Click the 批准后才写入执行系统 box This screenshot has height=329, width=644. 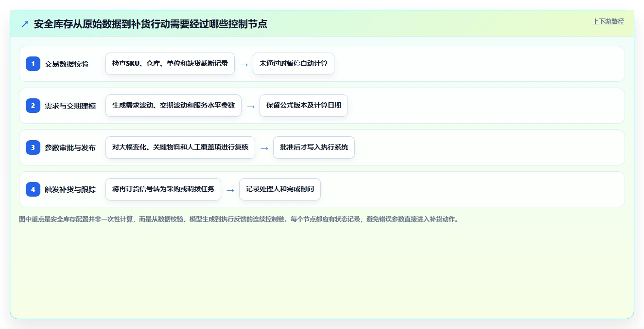[314, 147]
